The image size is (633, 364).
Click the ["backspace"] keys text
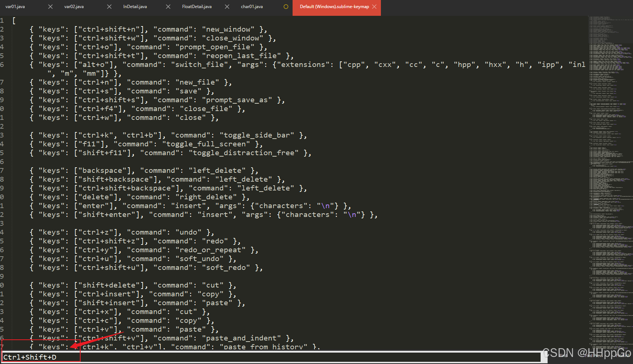(x=104, y=171)
